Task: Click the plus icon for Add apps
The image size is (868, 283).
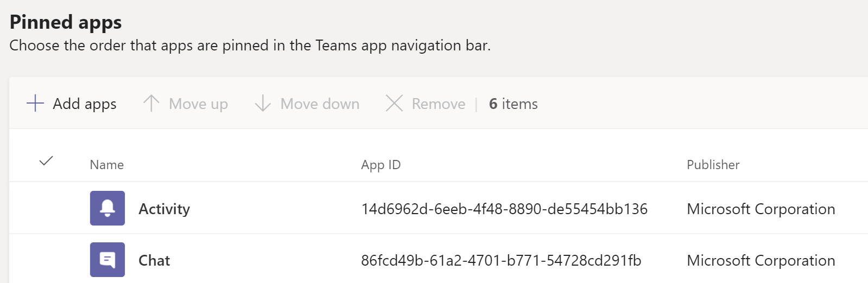Action: pyautogui.click(x=35, y=103)
